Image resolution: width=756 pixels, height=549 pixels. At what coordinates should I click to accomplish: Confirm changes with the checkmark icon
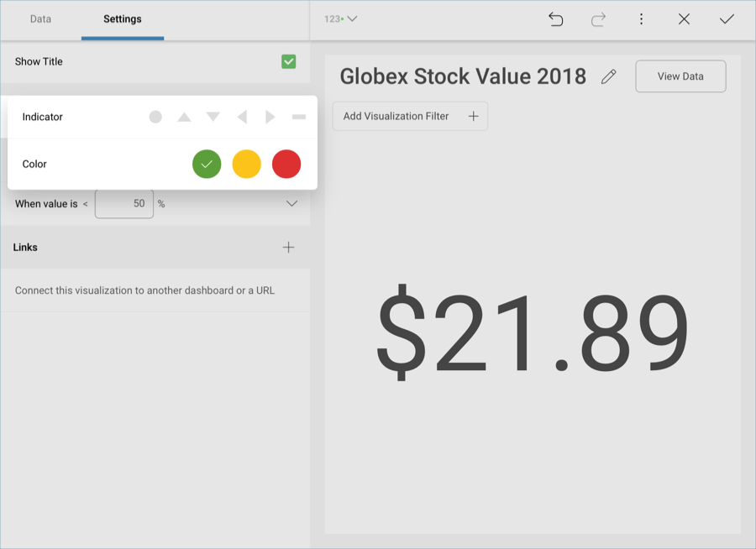(727, 19)
